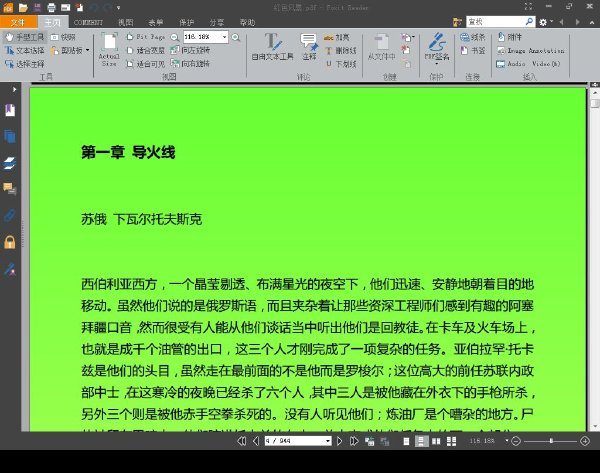Switch to the Home (主页) tab
This screenshot has width=600, height=473.
(53, 22)
